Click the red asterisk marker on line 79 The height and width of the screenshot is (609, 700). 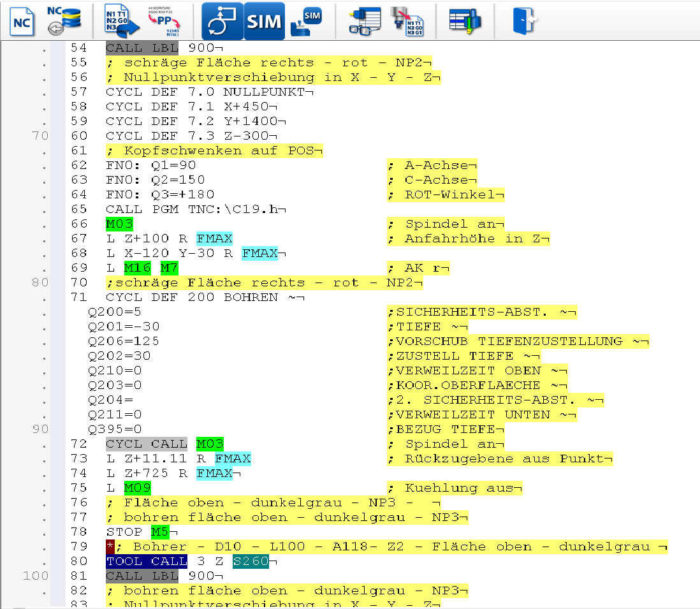point(110,547)
